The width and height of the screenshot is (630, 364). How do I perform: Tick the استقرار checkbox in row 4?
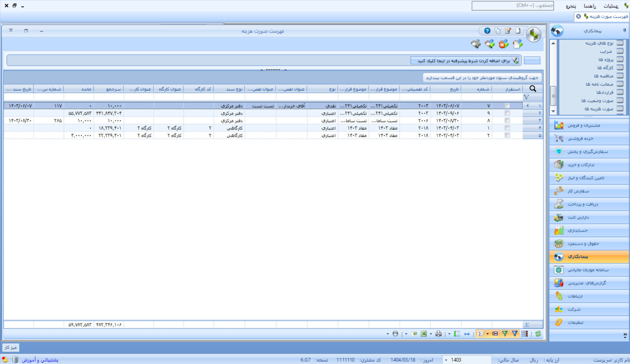point(507,128)
